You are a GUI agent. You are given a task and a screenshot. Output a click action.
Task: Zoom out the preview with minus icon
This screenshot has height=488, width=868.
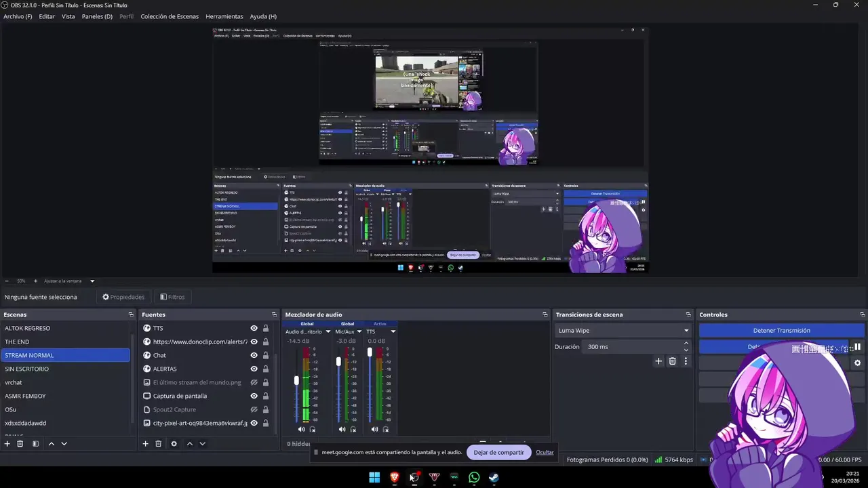(7, 281)
